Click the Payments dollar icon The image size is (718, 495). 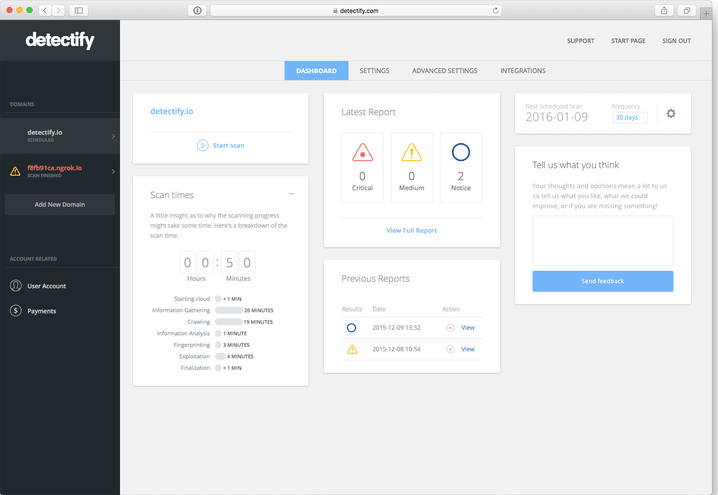[x=16, y=310]
